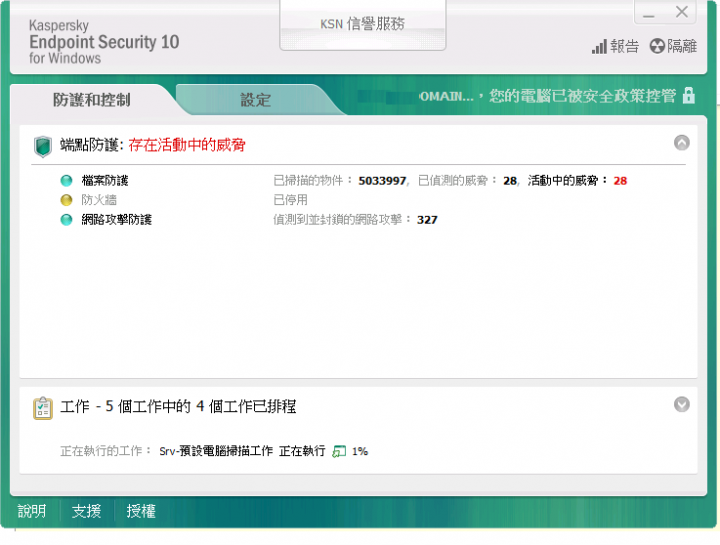Screen dimensions: 720x545
Task: Open the 支援 support link
Action: point(86,511)
